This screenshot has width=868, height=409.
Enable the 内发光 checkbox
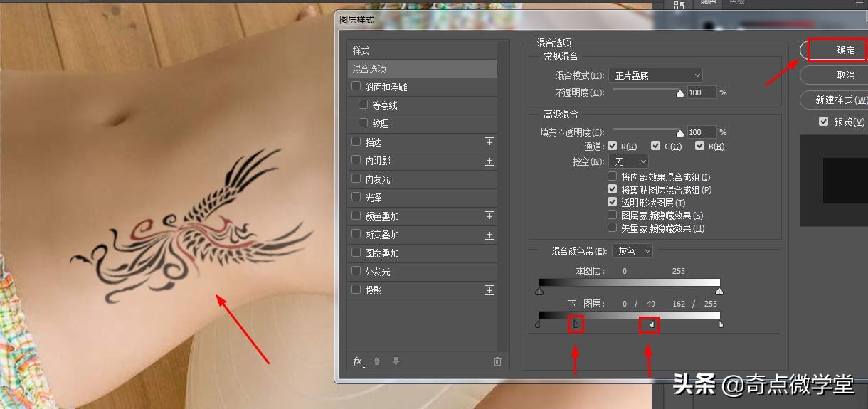coord(356,179)
